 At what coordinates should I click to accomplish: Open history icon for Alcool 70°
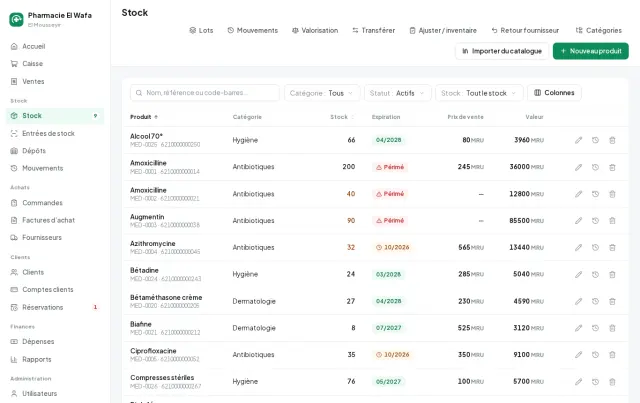(596, 140)
